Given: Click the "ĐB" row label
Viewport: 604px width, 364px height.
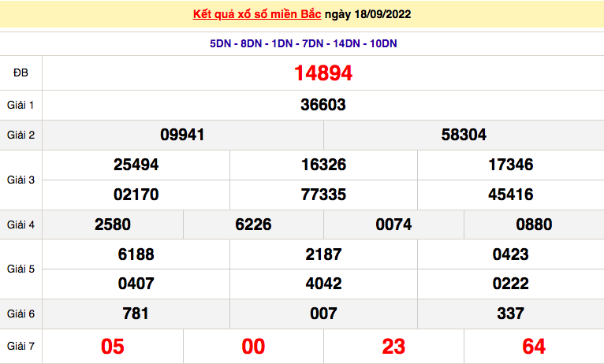Looking at the screenshot, I should (21, 73).
